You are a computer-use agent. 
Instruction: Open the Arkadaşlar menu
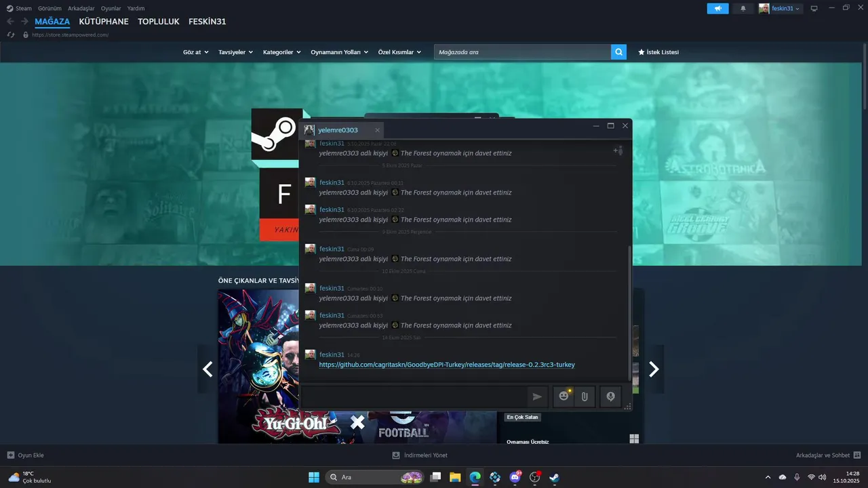pos(81,8)
